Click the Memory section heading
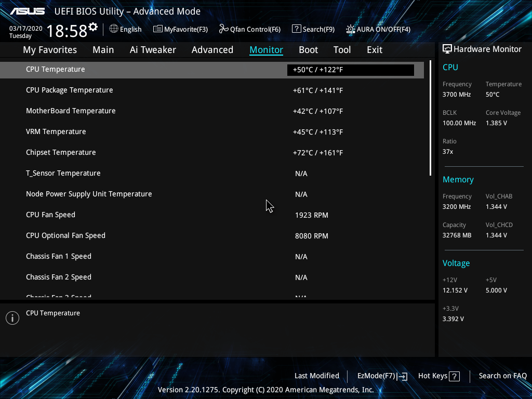 click(x=458, y=179)
